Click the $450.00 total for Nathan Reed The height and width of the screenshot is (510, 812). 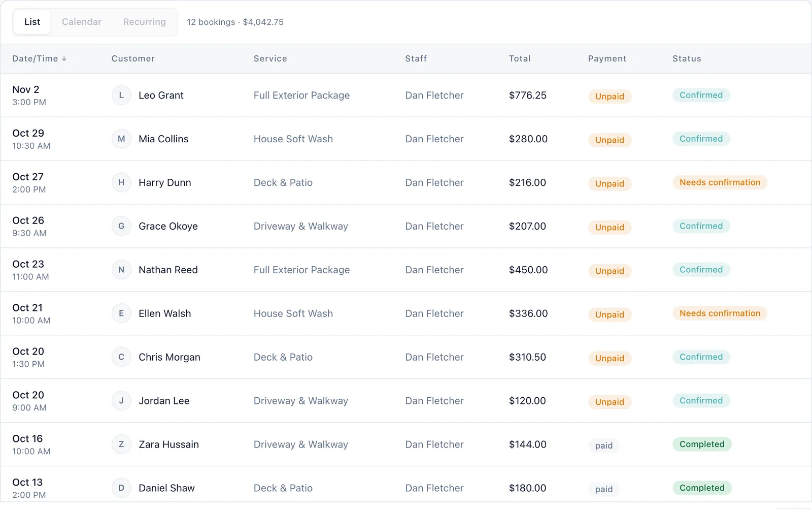tap(528, 270)
